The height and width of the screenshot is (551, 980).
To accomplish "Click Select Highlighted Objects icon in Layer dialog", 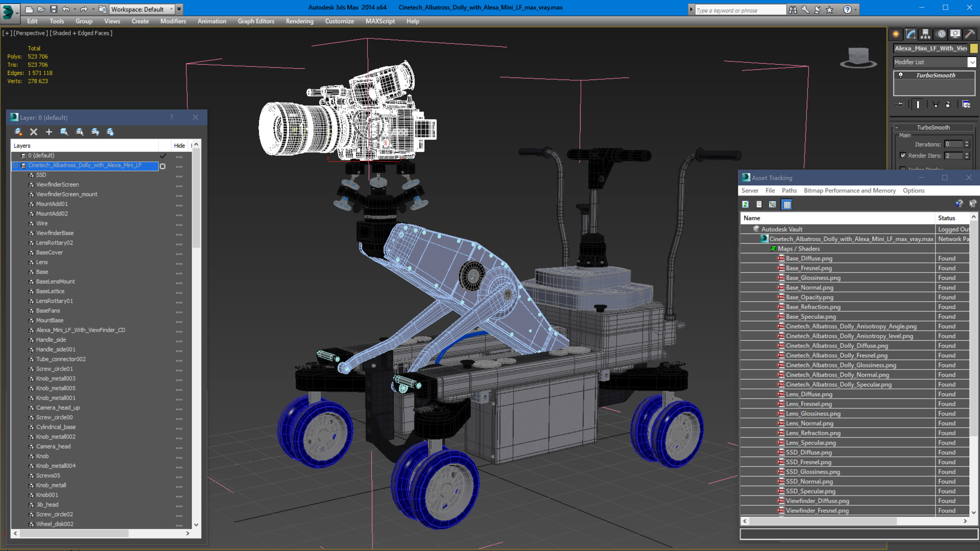I will coord(64,132).
